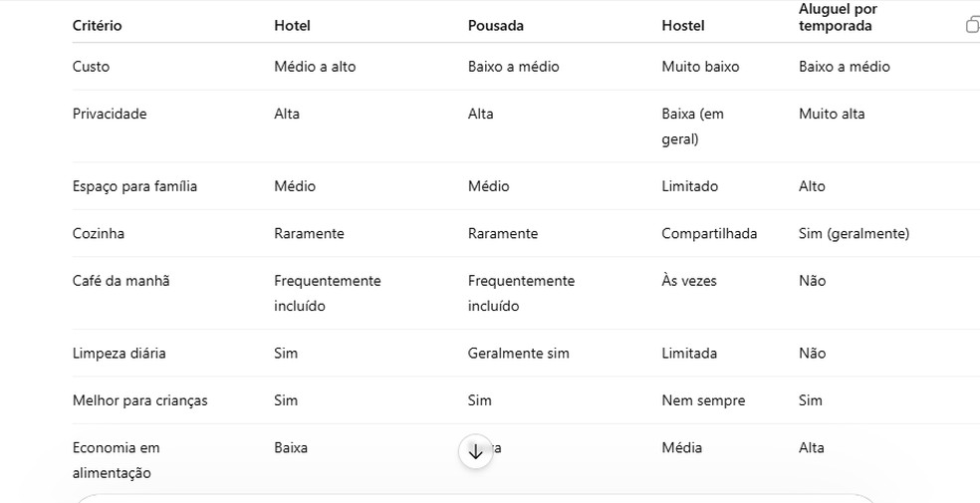Click the Sim (geralmente) cell
This screenshot has width=980, height=503.
click(x=854, y=233)
